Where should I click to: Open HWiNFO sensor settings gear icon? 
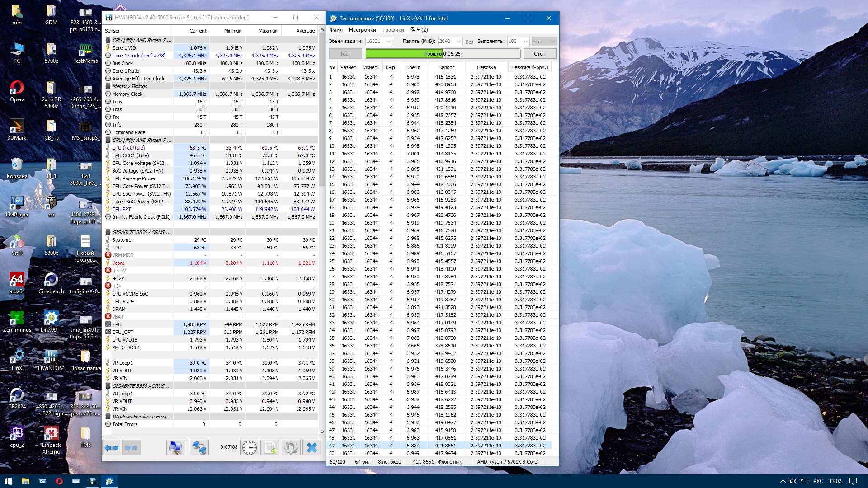291,448
